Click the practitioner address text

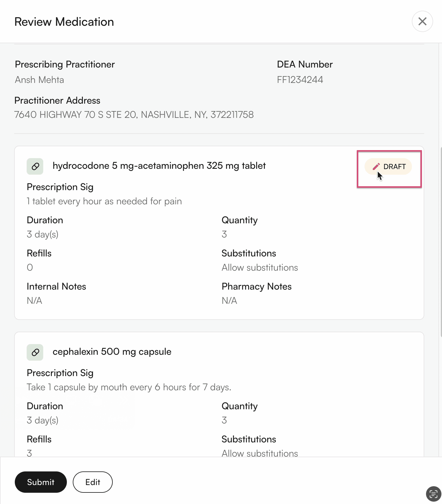134,115
